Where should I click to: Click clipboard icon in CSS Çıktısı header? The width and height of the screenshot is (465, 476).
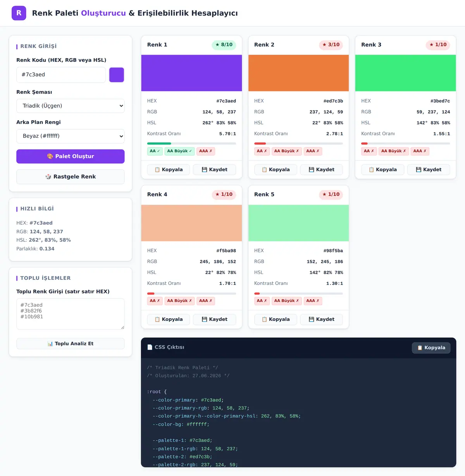pos(420,348)
